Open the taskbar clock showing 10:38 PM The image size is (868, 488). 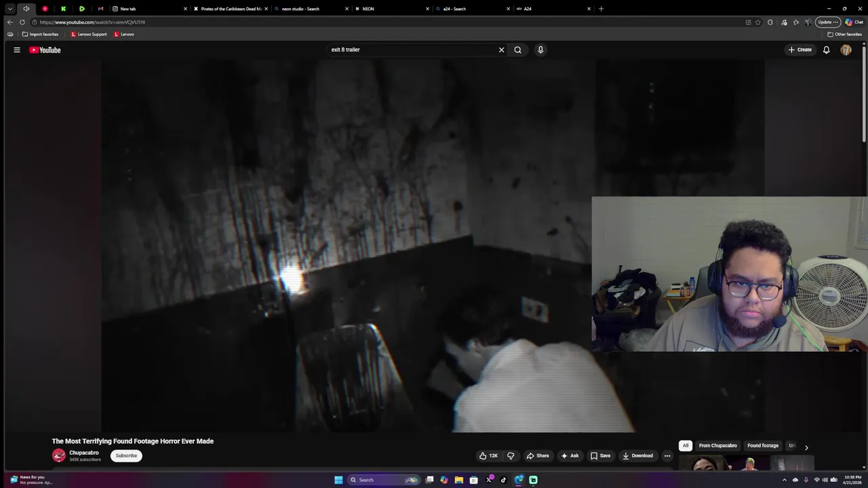coord(851,480)
